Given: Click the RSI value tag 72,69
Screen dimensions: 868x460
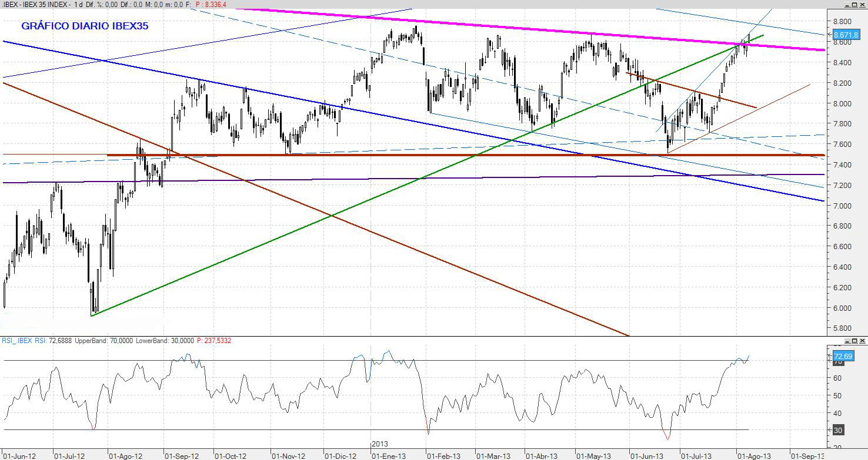Looking at the screenshot, I should tap(842, 357).
